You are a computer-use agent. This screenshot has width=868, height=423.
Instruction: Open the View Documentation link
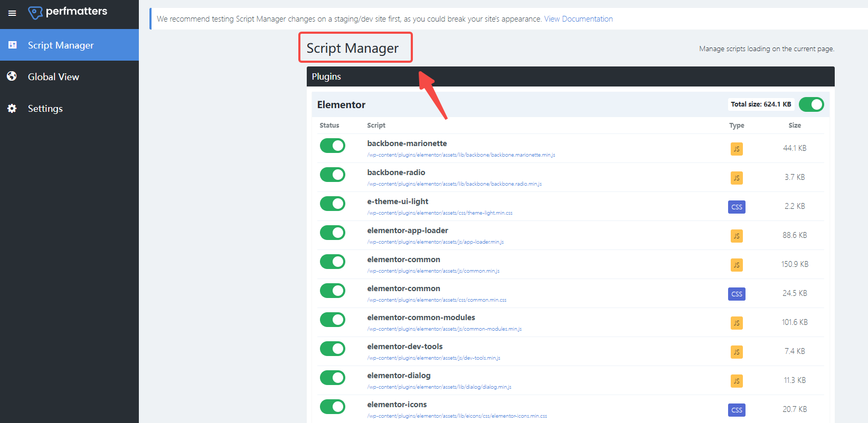tap(578, 19)
